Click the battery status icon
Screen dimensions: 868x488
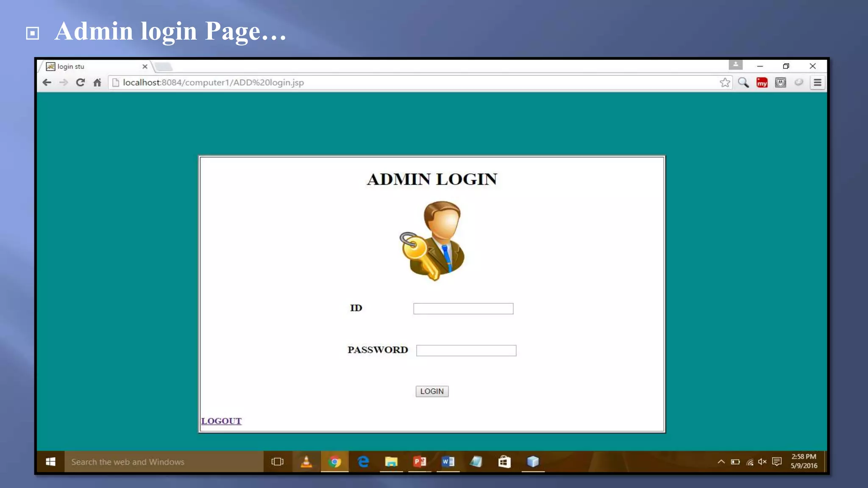(x=735, y=462)
